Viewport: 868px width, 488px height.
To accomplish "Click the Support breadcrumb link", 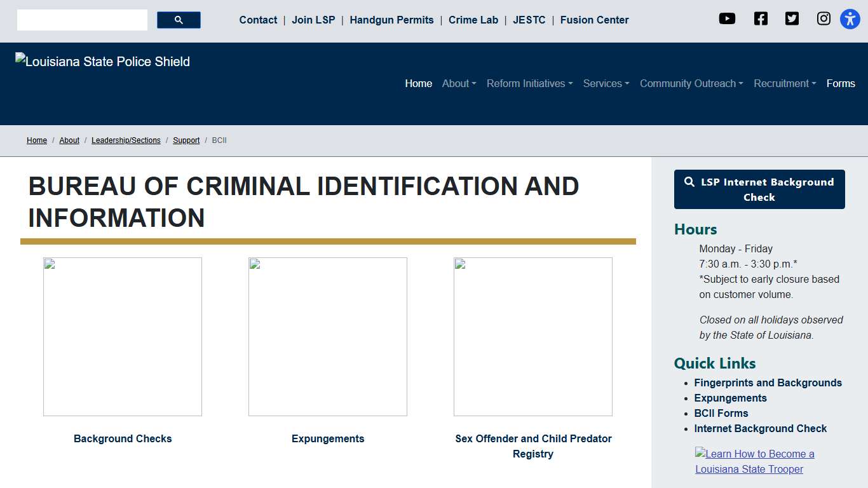I will [x=186, y=140].
